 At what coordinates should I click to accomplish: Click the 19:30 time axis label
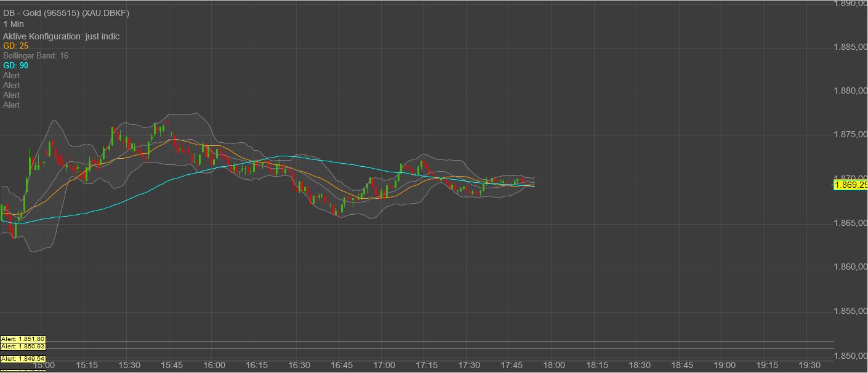click(x=809, y=366)
